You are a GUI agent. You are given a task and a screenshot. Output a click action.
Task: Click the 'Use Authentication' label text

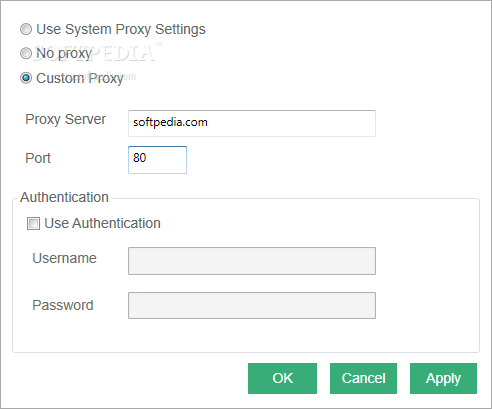[102, 223]
